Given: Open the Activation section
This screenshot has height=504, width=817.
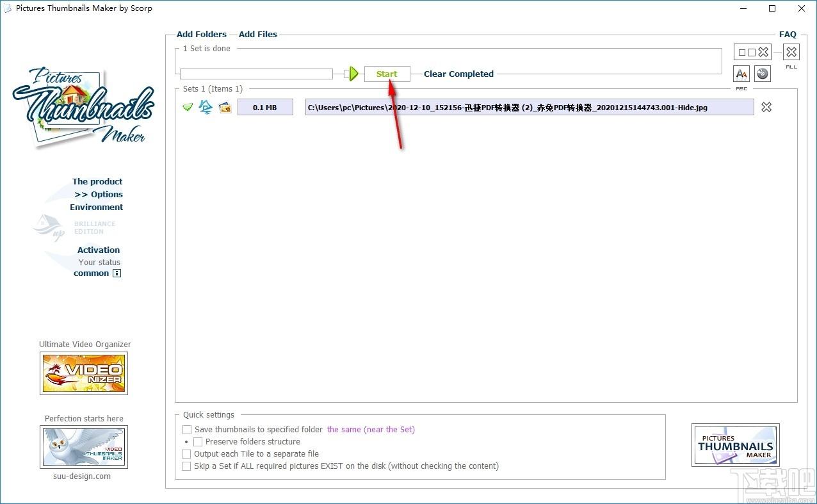Looking at the screenshot, I should pyautogui.click(x=99, y=250).
